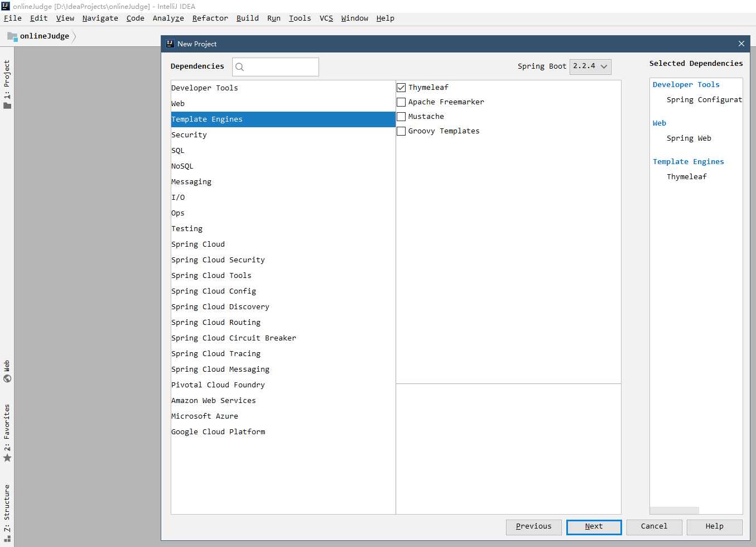Enable the Apache Freemarker checkbox
The image size is (756, 547).
click(x=401, y=102)
